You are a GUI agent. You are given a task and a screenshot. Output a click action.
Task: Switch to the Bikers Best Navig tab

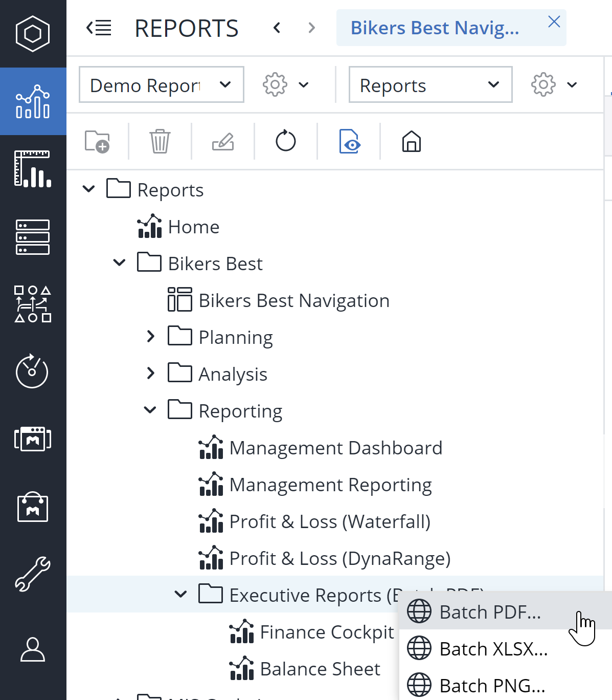[435, 28]
